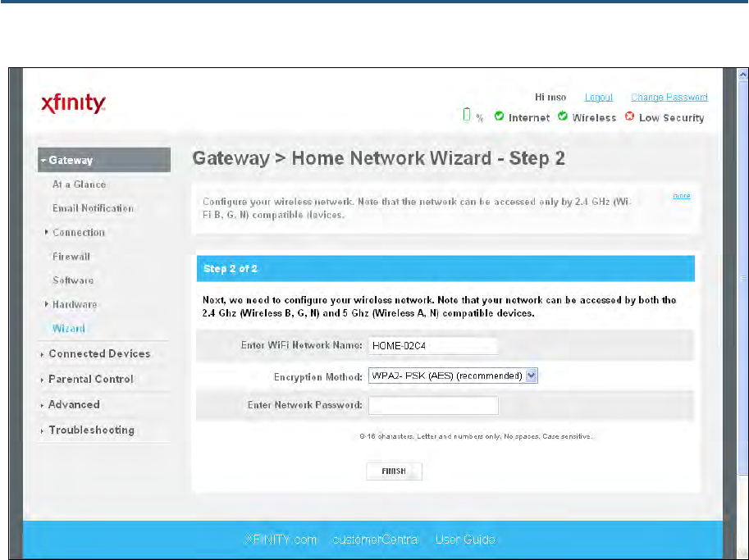The width and height of the screenshot is (749, 560).
Task: Open the Change Password link
Action: 669,98
